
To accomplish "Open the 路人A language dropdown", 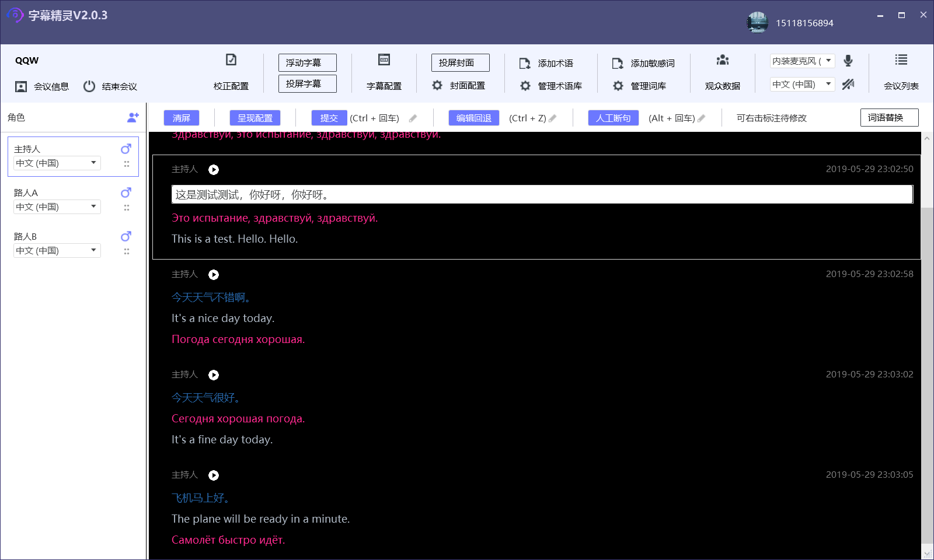I will click(x=57, y=207).
